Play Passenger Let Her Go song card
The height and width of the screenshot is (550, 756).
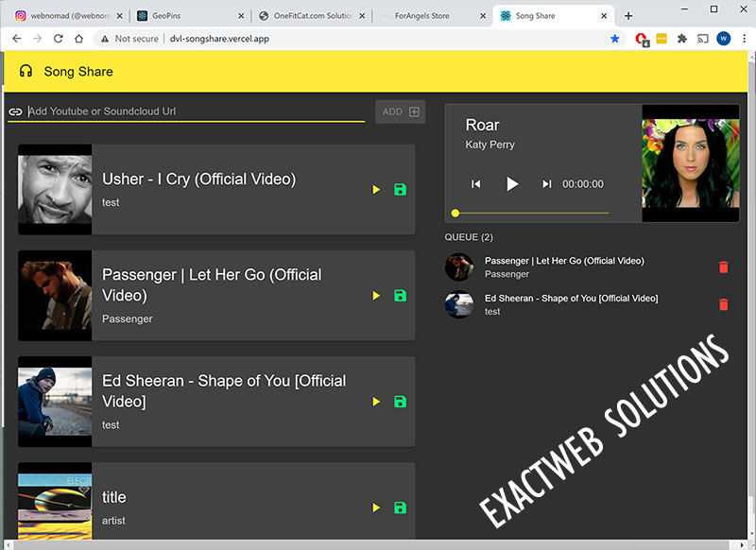tap(376, 296)
